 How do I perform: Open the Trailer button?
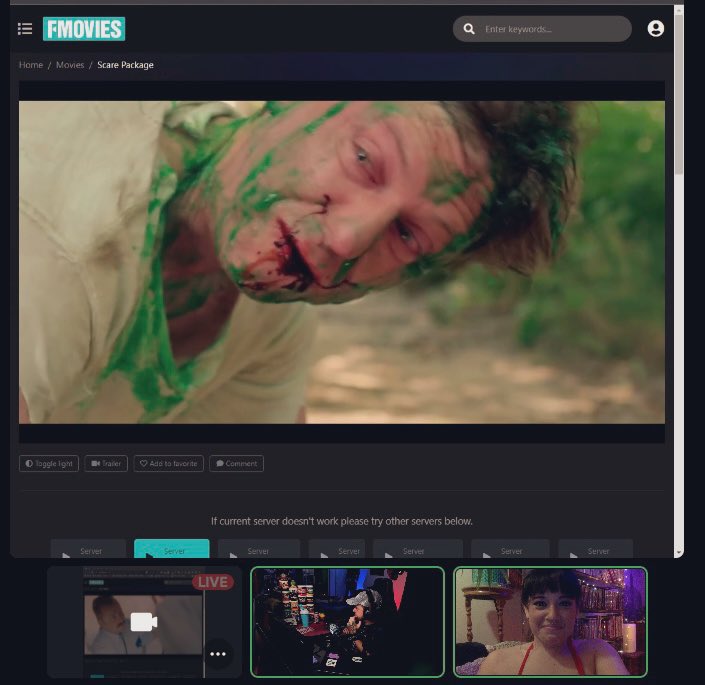coord(106,463)
